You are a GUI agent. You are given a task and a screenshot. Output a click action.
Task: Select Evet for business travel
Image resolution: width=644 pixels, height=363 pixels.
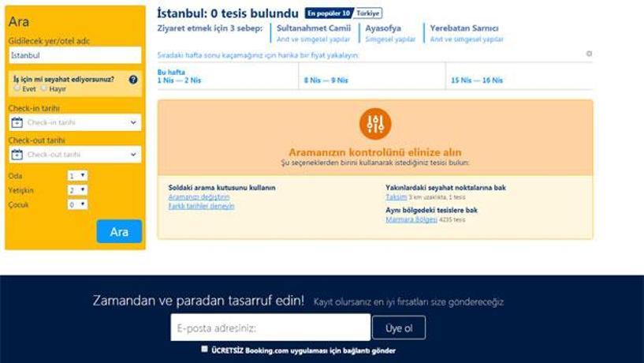[17, 89]
